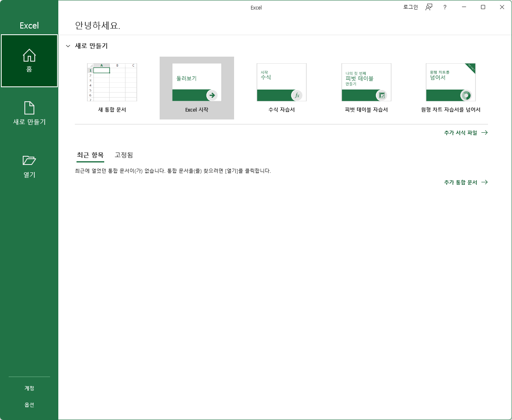Open the 열기 folder icon in sidebar
Screen dimensions: 512x420
29,160
